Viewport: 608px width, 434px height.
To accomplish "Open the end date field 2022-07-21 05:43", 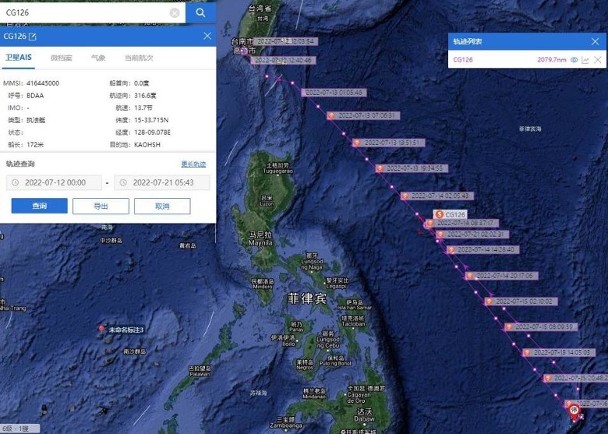I will click(x=162, y=182).
